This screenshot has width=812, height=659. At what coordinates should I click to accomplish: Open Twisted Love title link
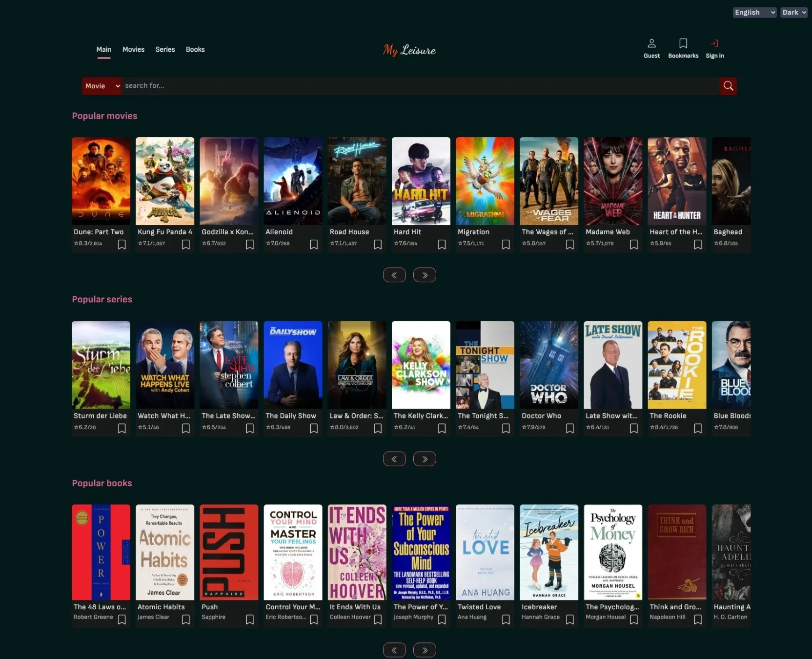479,607
